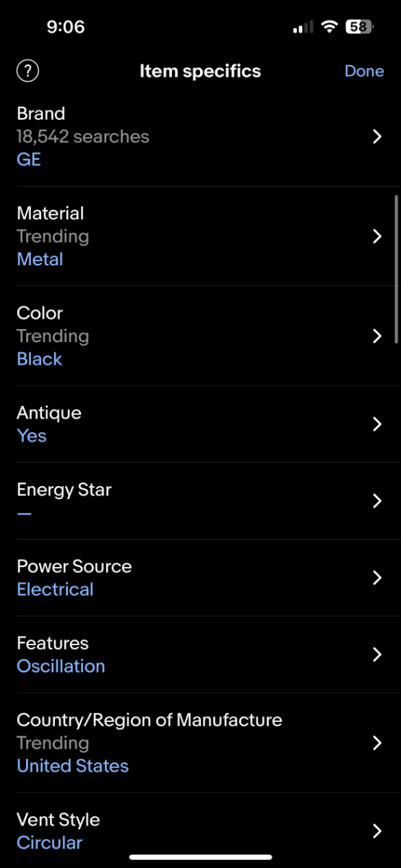
Task: Expand the Color row chevron
Action: pyautogui.click(x=376, y=336)
